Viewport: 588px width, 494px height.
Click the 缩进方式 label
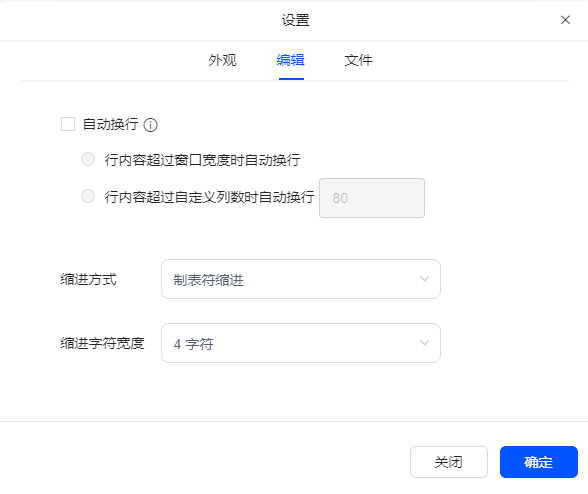click(88, 279)
